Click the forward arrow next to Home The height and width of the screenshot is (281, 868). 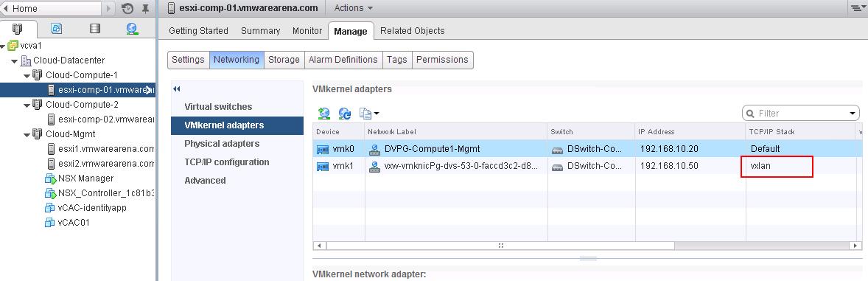108,8
